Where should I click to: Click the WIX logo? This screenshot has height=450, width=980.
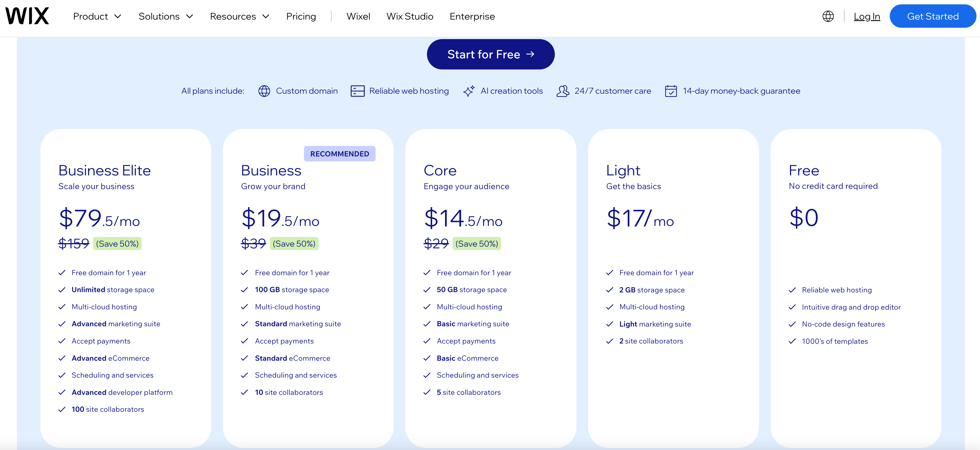pos(27,16)
